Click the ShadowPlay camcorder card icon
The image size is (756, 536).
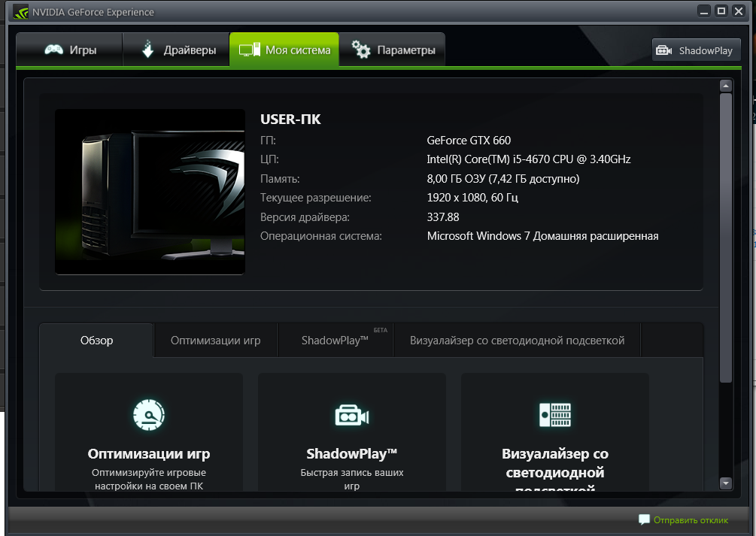coord(352,415)
